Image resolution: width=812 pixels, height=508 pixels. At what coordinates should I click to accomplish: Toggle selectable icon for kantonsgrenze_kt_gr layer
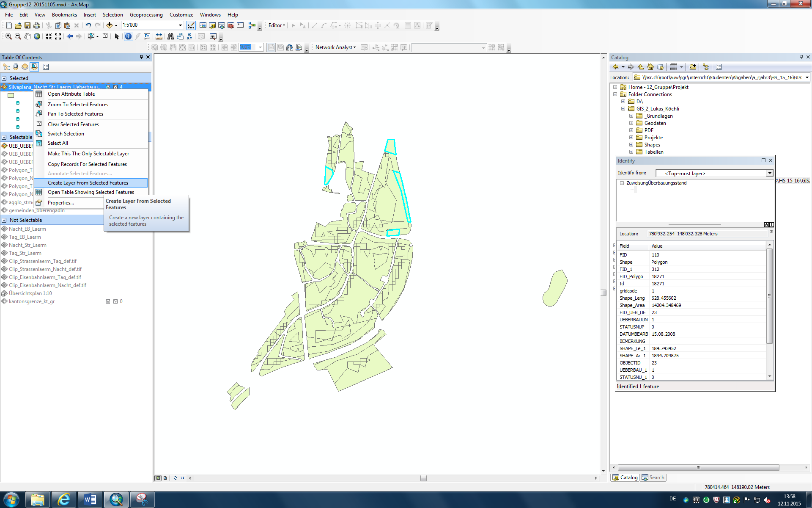coord(108,301)
